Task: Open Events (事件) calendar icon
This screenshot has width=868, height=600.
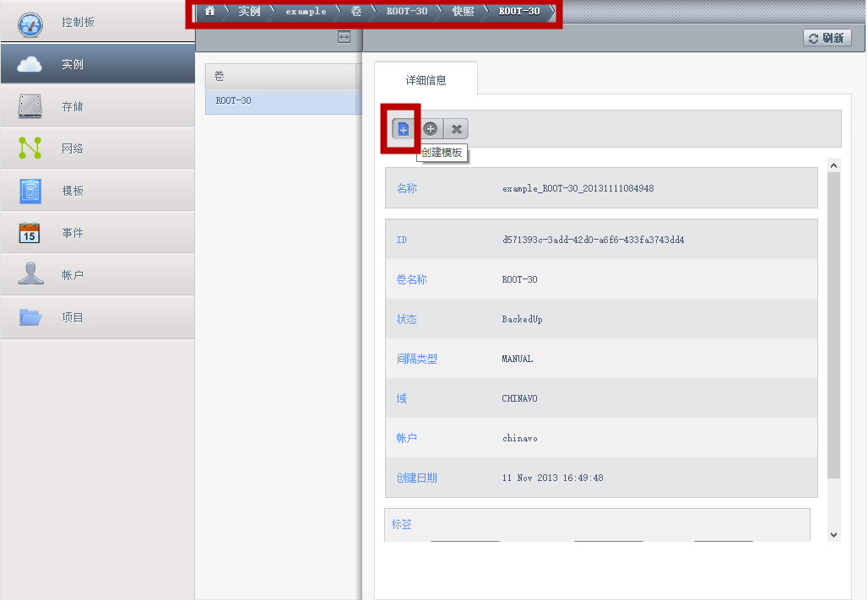Action: 30,233
